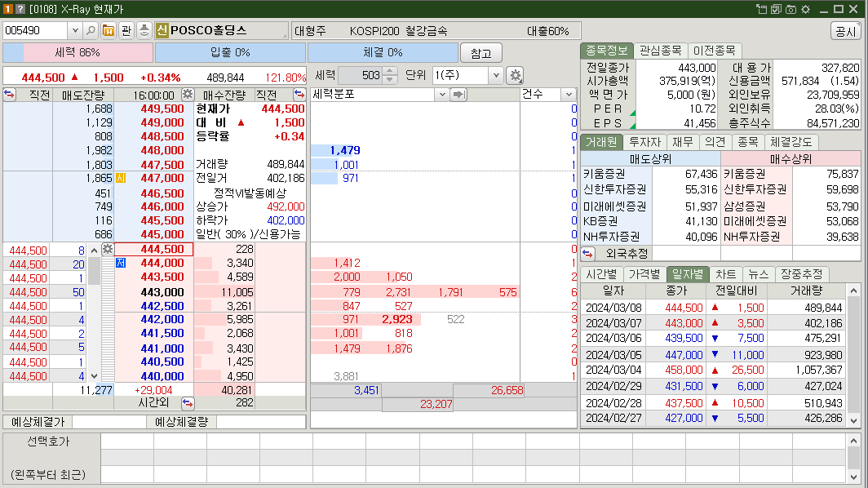Viewport: 868px width, 488px height.
Task: Select the 거래원 tab
Action: [602, 142]
